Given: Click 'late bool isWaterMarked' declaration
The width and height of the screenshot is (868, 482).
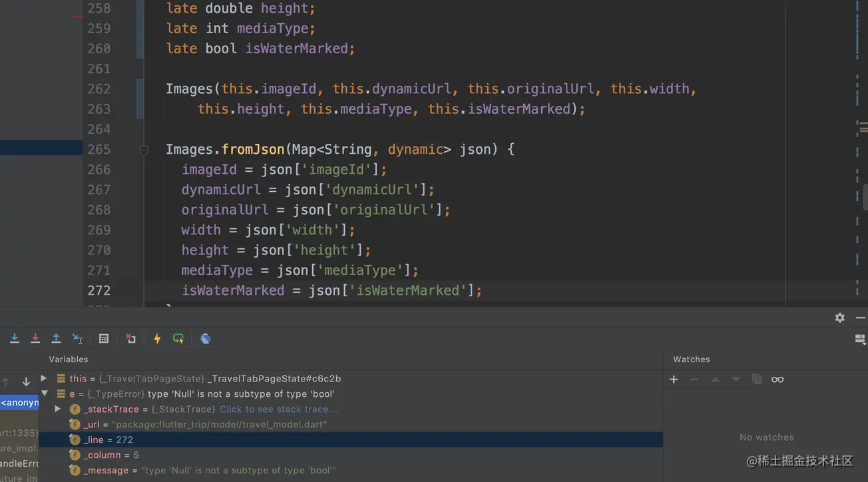Looking at the screenshot, I should pos(260,49).
